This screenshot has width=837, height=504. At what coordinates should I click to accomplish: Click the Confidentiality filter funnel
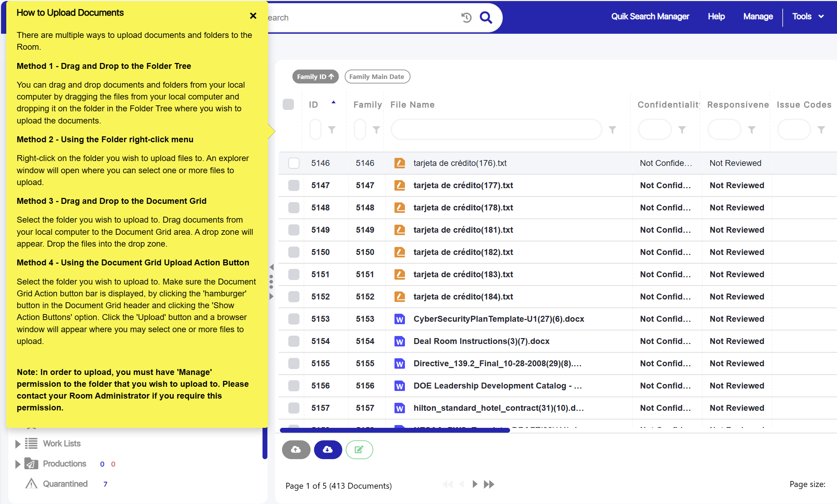682,130
